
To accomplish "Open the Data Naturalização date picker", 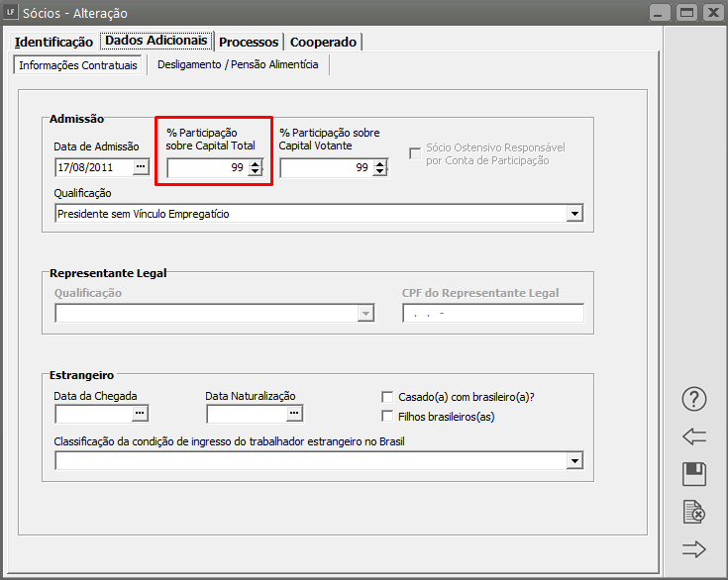I will [x=293, y=413].
